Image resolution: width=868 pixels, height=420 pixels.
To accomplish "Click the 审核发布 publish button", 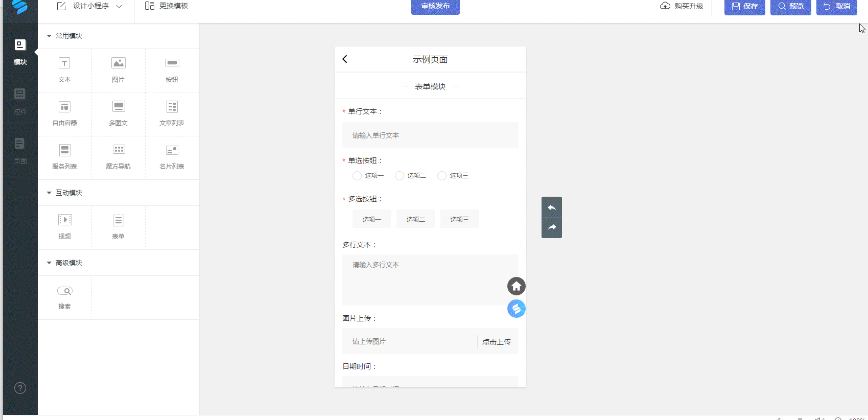I will tap(435, 6).
